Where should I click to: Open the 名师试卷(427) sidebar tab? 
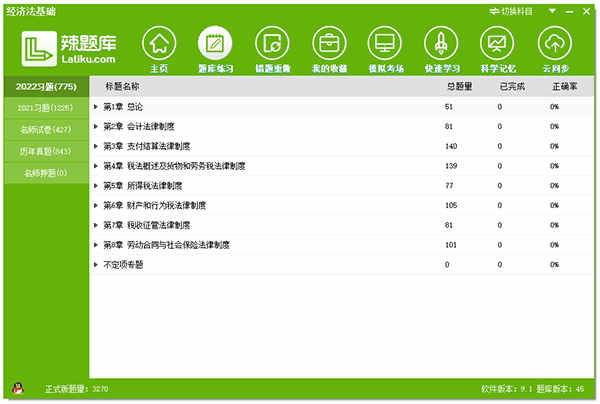pyautogui.click(x=46, y=130)
